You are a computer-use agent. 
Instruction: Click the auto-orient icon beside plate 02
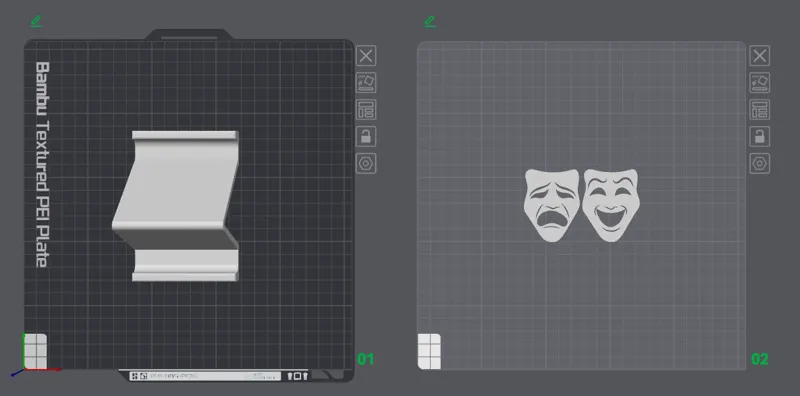point(760,83)
